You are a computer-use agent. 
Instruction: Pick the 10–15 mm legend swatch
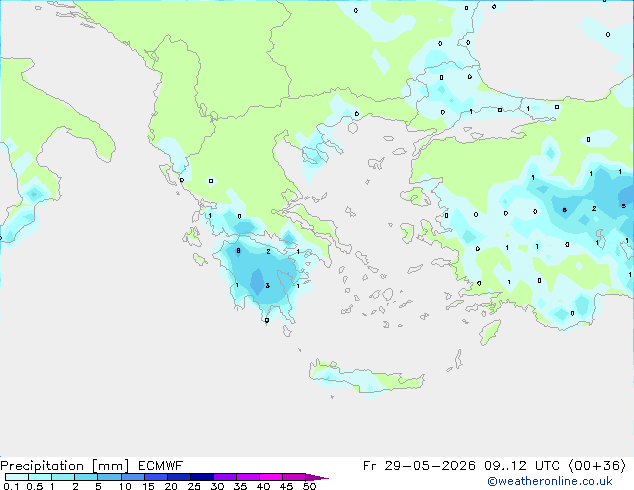133,477
